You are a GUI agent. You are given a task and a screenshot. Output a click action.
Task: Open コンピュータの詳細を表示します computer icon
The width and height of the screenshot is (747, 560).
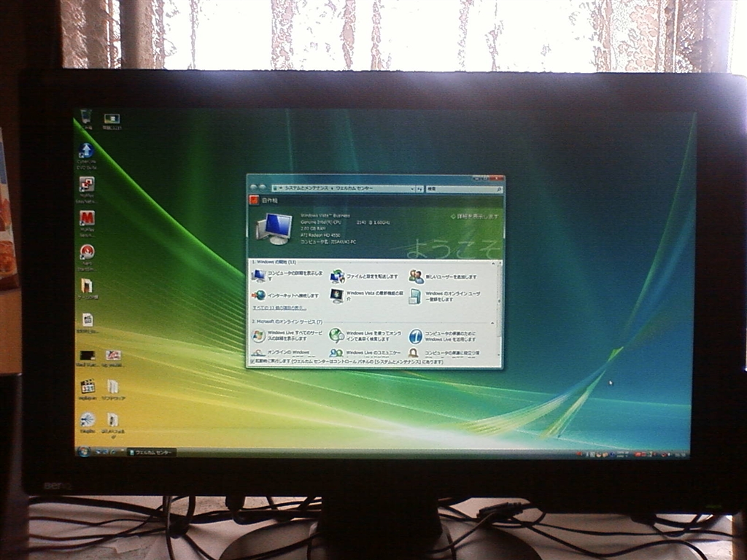click(259, 276)
